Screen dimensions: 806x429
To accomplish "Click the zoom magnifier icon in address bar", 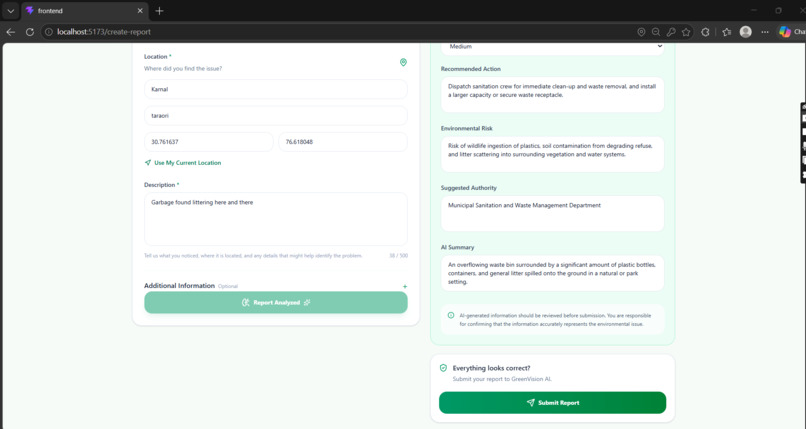I will tap(656, 32).
